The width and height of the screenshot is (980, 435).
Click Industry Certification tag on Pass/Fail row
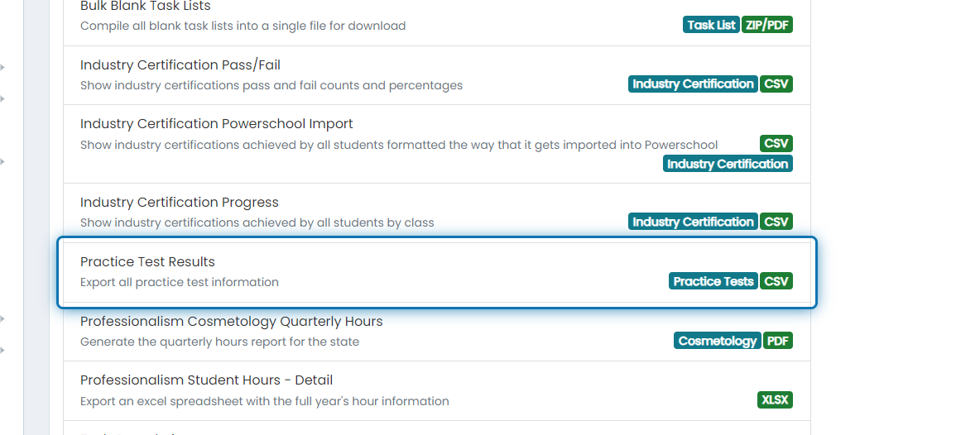coord(693,84)
